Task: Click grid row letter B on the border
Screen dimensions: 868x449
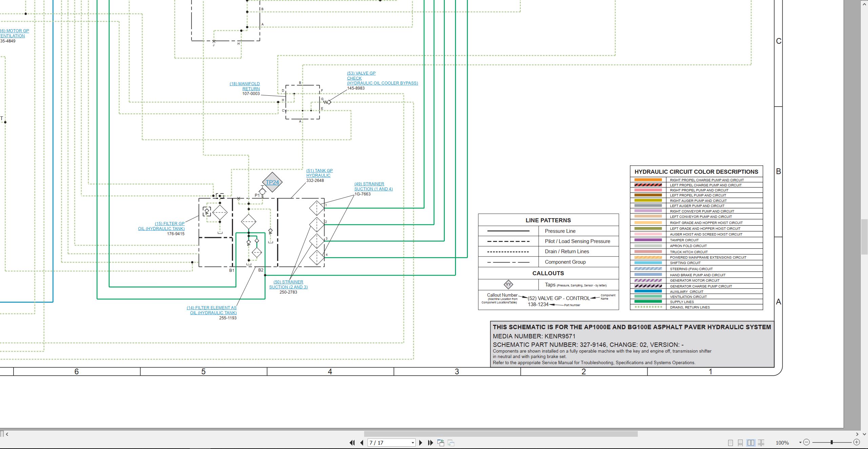Action: 778,171
